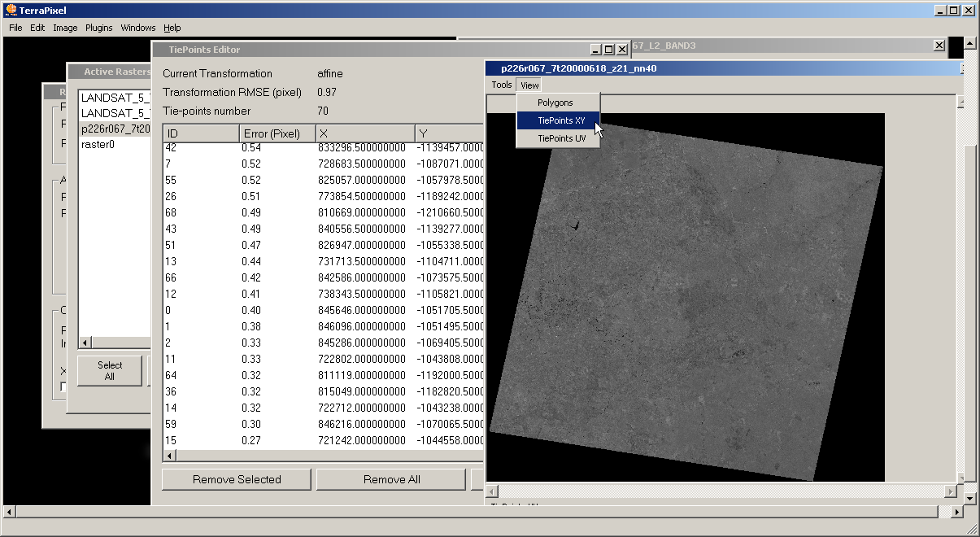Select raster0 in Active Rasters list

(98, 144)
